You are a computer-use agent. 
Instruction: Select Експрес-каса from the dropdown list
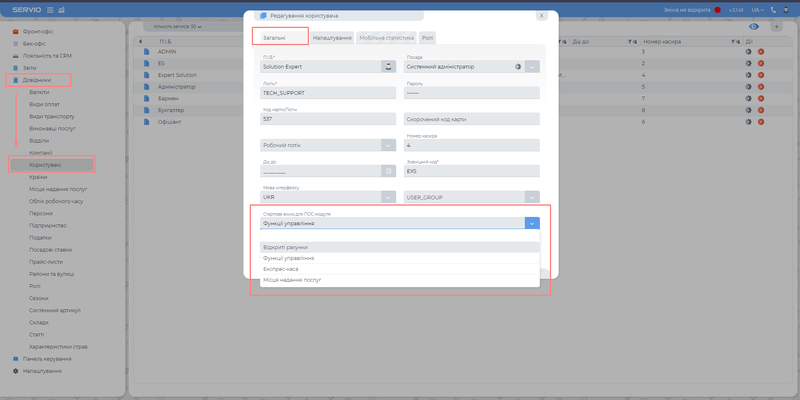pos(282,269)
